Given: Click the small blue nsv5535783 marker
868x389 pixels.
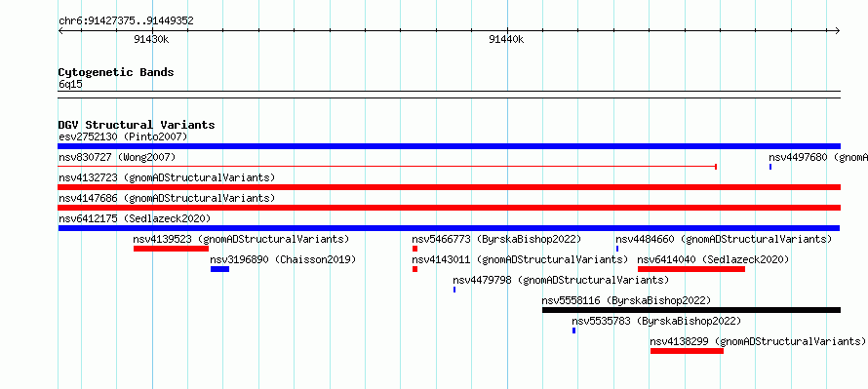Looking at the screenshot, I should click(x=574, y=331).
